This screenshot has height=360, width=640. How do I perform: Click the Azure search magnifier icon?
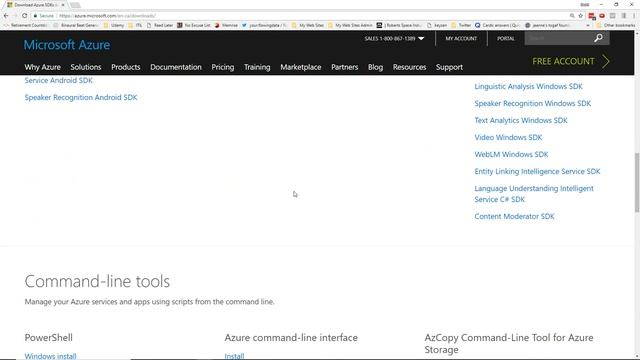point(598,38)
